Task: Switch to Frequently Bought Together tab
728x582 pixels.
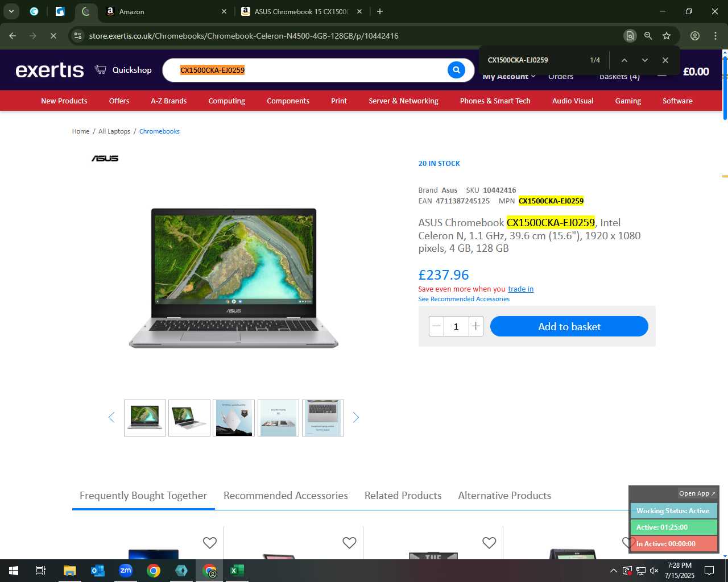Action: (x=143, y=496)
